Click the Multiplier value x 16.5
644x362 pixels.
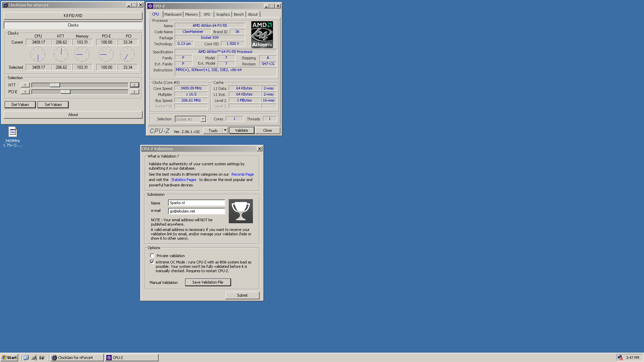click(x=191, y=95)
